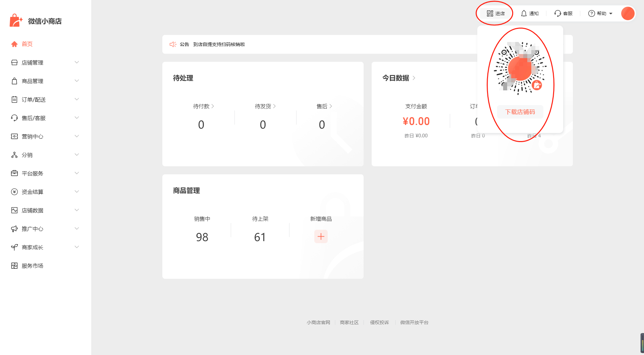The height and width of the screenshot is (355, 644).
Task: Open the 待付款 pending payment link
Action: tap(204, 106)
